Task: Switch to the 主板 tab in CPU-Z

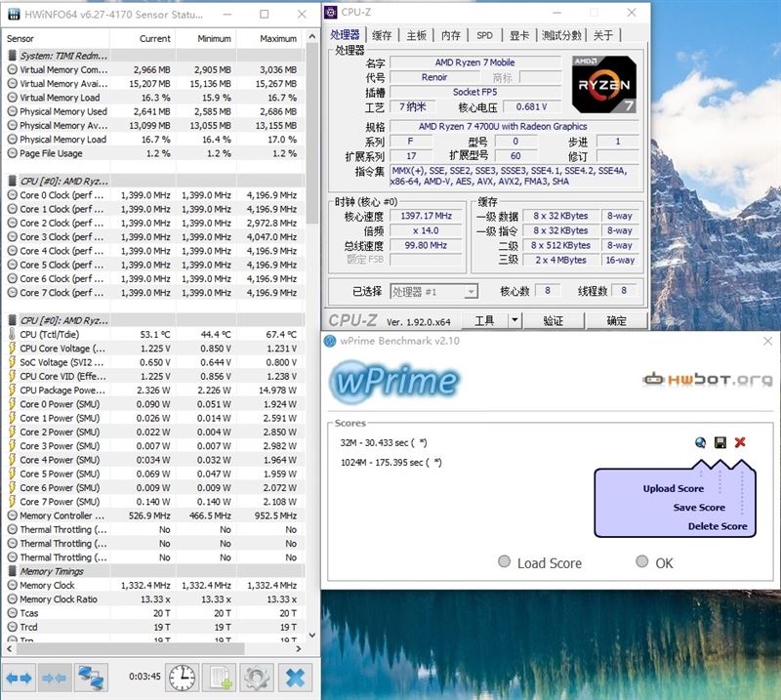Action: (x=417, y=35)
